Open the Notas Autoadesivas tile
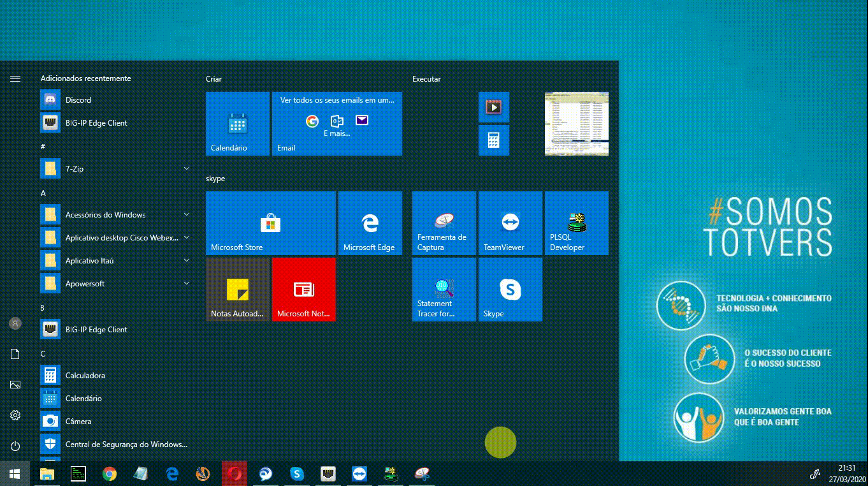Viewport: 868px width, 486px height. coord(238,290)
